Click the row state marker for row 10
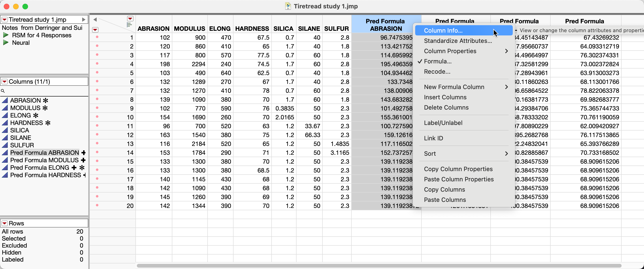Viewport: 644px width, 269px height. pos(97,117)
